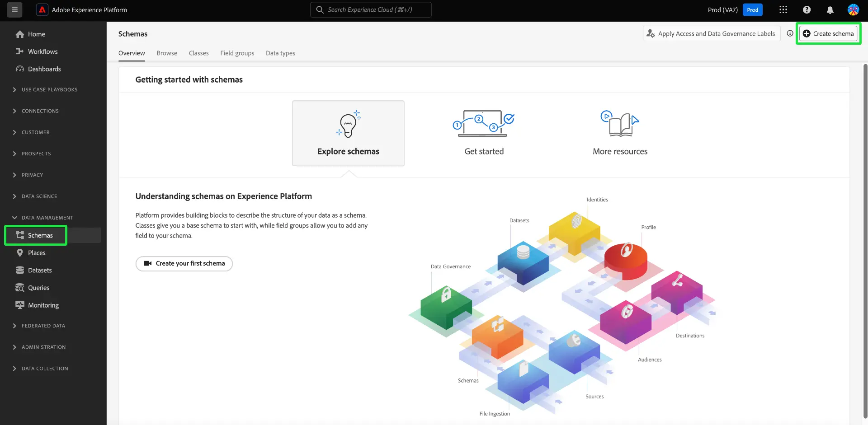Switch to the Browse tab
868x425 pixels.
pos(167,53)
